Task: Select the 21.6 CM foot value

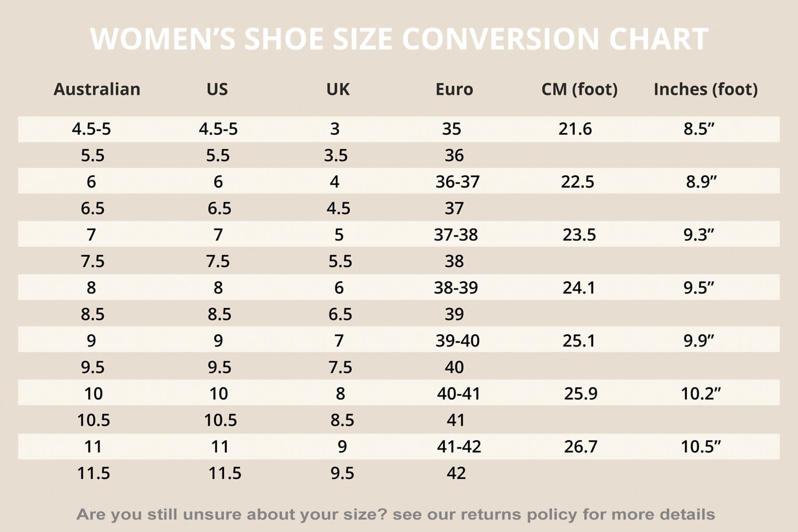Action: pos(575,129)
